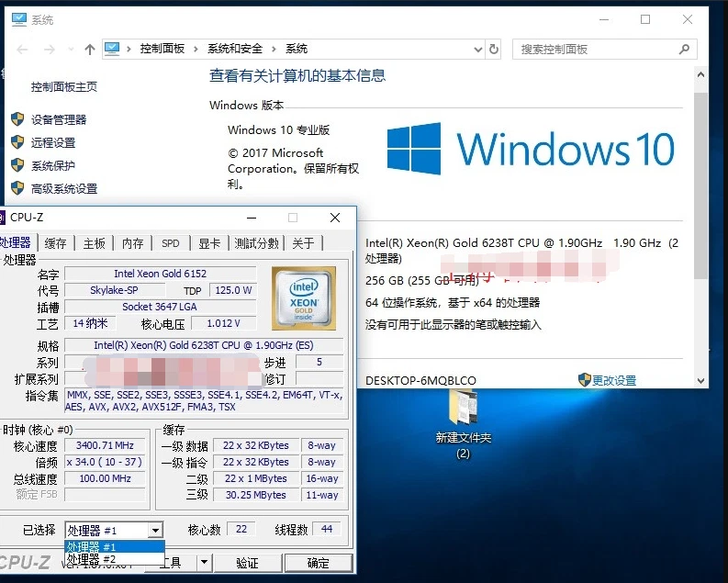Click the shield icon beside 系统保护

(17, 165)
